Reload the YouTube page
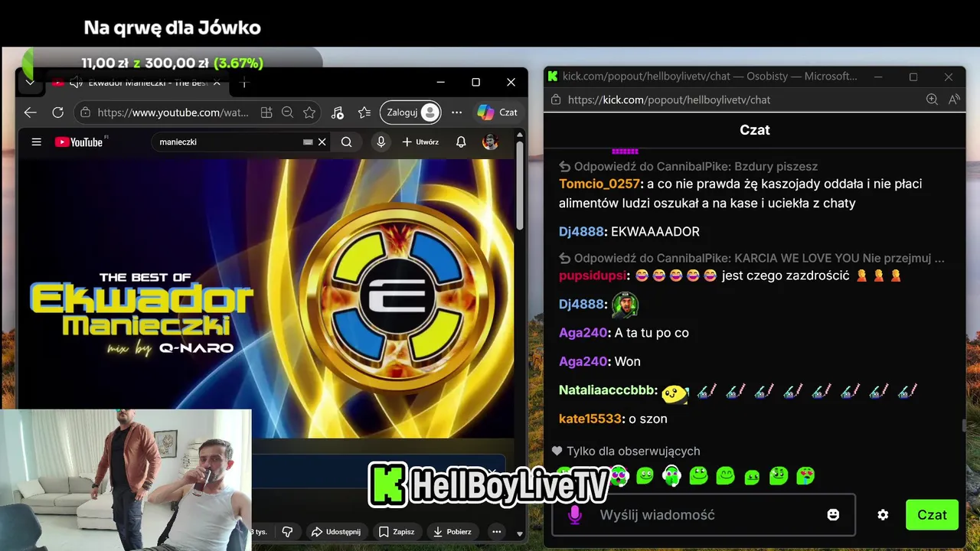Image resolution: width=980 pixels, height=551 pixels. [x=57, y=112]
